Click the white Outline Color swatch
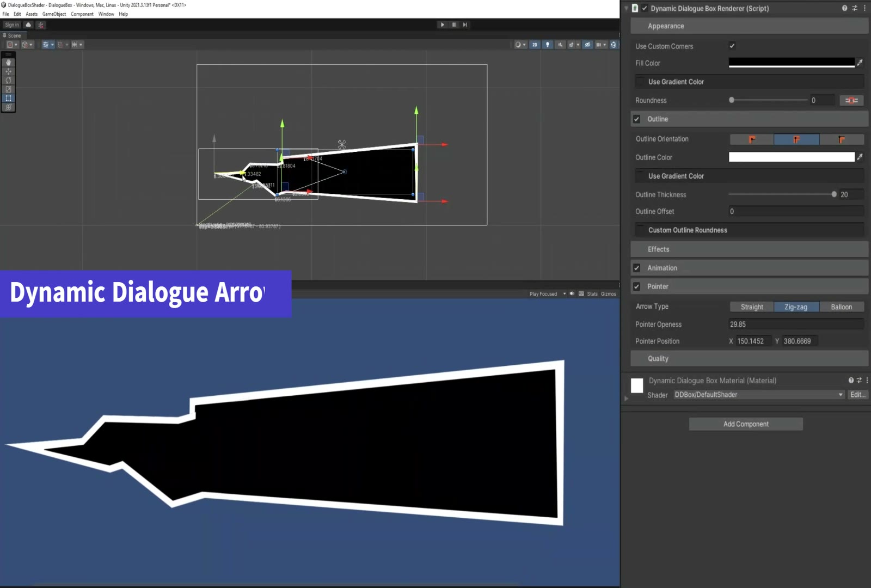Screen dimensions: 871x588 click(x=792, y=157)
